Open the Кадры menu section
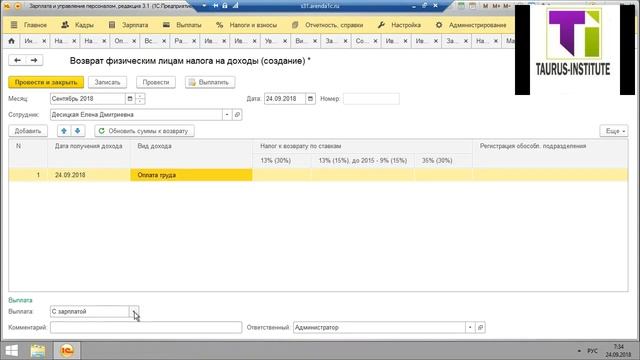Screen dimensions: 640x360 [78, 25]
